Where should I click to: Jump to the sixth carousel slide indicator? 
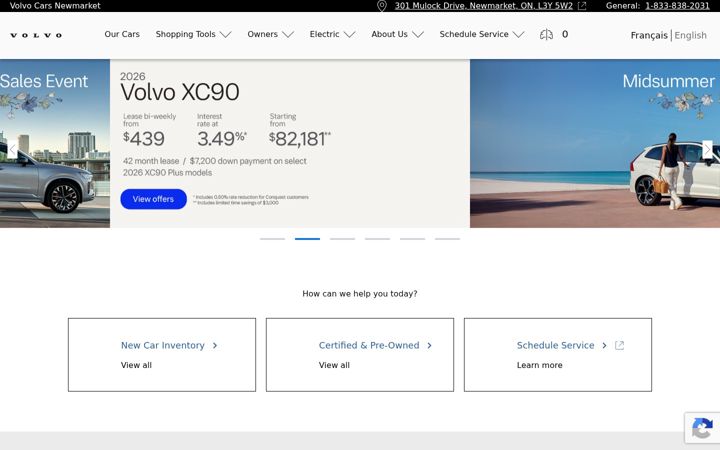click(447, 239)
